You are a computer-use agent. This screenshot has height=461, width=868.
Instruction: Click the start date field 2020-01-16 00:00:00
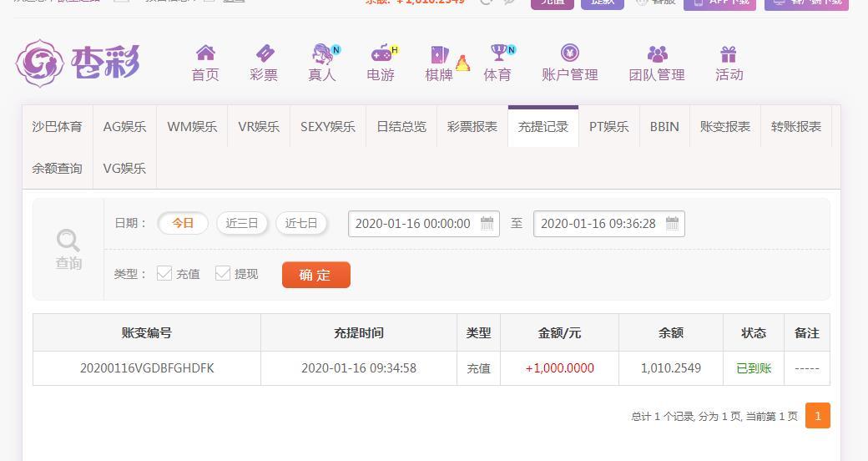424,223
